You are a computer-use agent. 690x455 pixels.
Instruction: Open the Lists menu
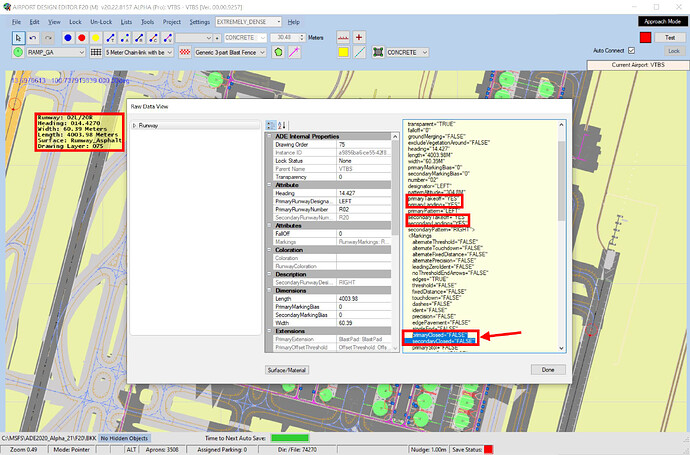coord(126,22)
